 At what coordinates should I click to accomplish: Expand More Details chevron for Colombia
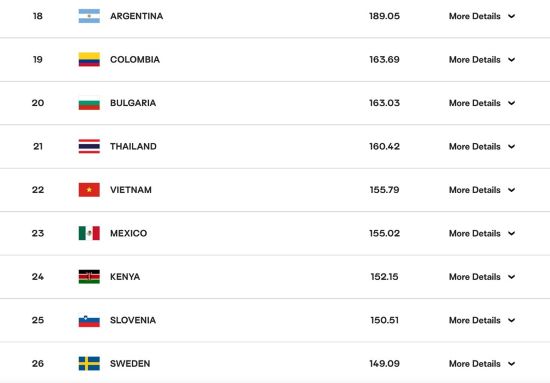pos(512,60)
